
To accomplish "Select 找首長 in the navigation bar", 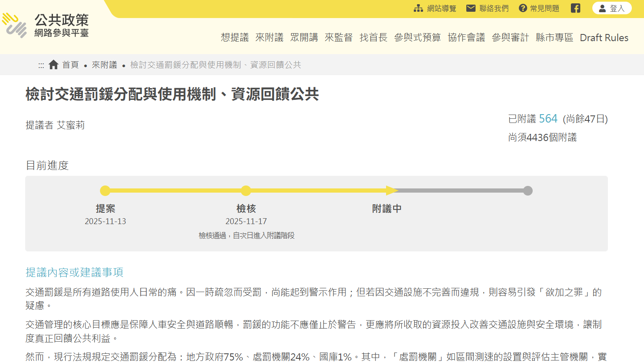I will tap(373, 37).
